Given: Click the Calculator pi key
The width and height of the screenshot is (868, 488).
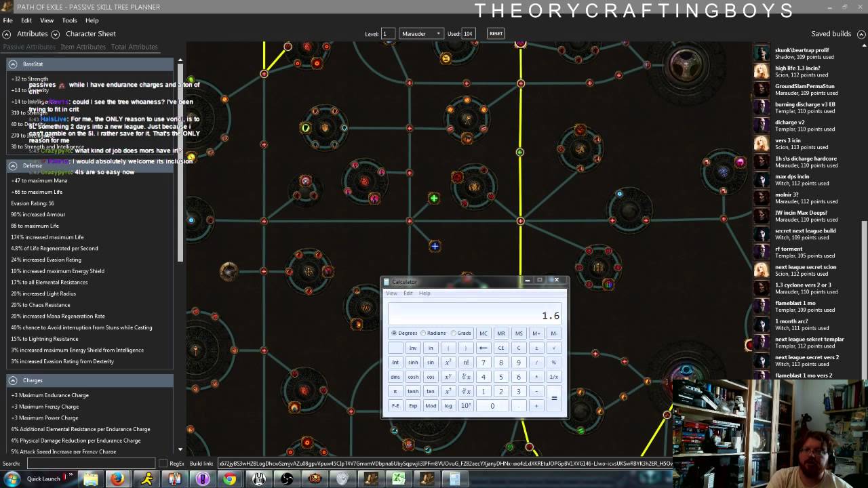Looking at the screenshot, I should [x=395, y=391].
